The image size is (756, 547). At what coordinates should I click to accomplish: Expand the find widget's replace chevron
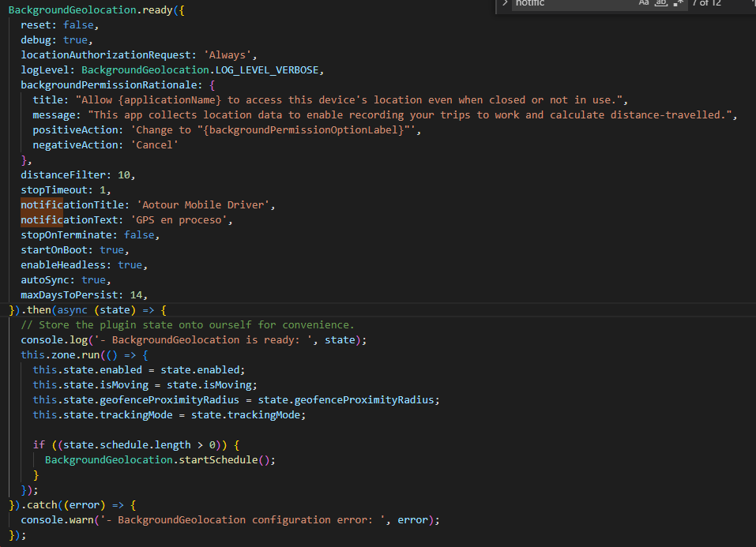[x=506, y=4]
